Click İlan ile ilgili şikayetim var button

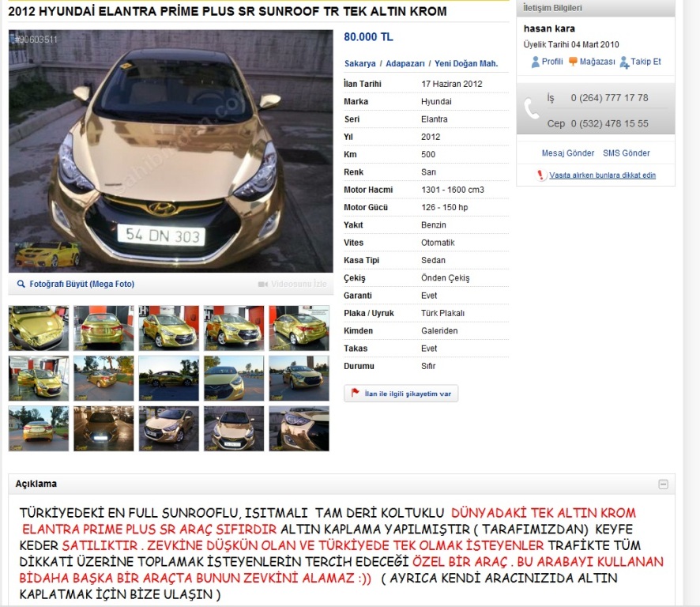(401, 394)
